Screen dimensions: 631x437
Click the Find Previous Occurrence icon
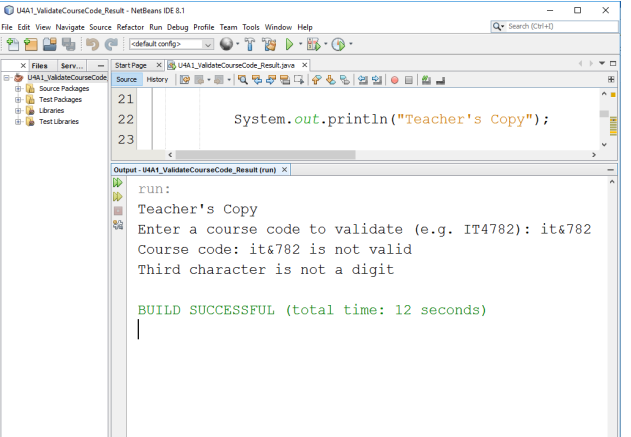257,80
